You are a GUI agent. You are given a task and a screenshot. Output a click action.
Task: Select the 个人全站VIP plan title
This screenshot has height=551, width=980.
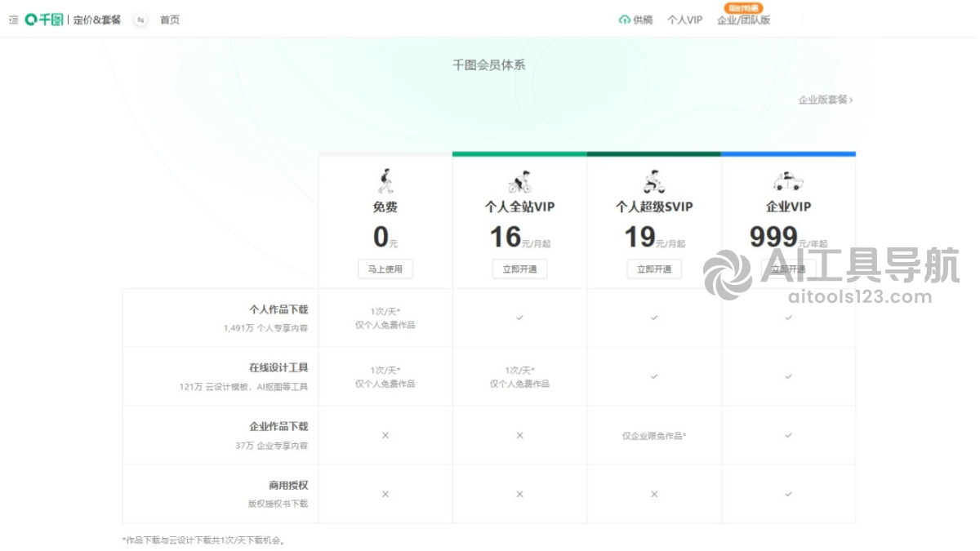(519, 207)
